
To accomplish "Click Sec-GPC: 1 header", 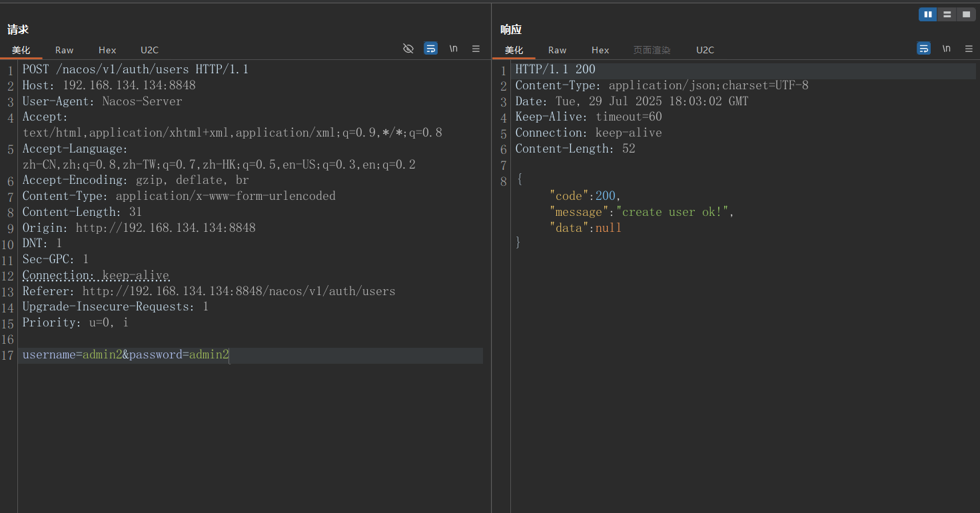I will [55, 259].
